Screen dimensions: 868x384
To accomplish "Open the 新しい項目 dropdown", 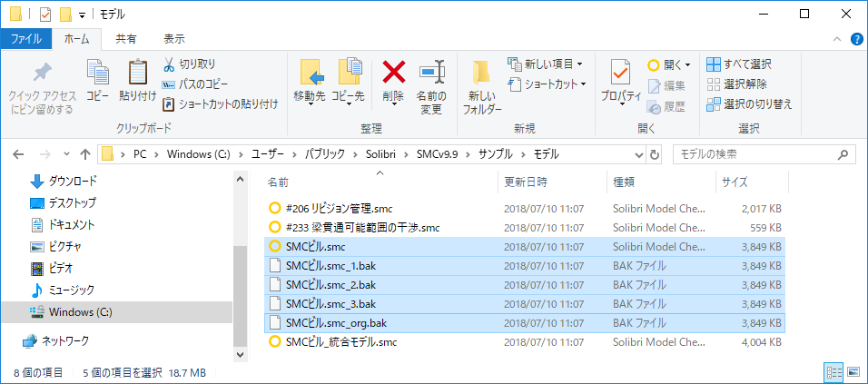I will click(546, 64).
